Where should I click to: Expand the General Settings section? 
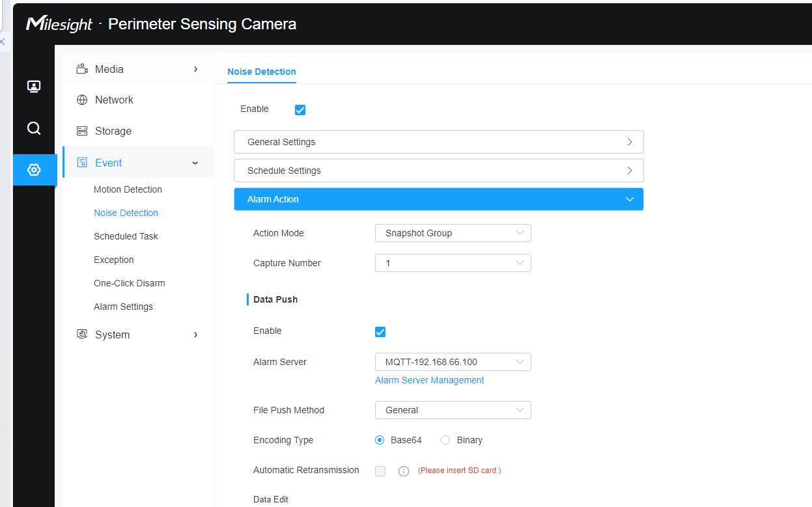click(x=439, y=142)
